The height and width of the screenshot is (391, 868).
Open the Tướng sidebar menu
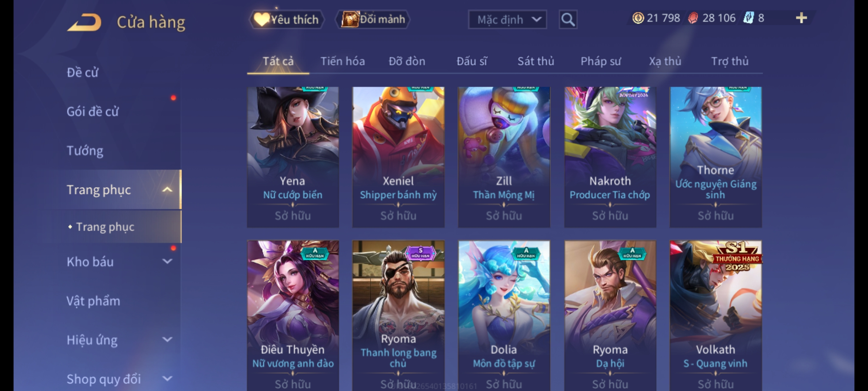(x=85, y=151)
